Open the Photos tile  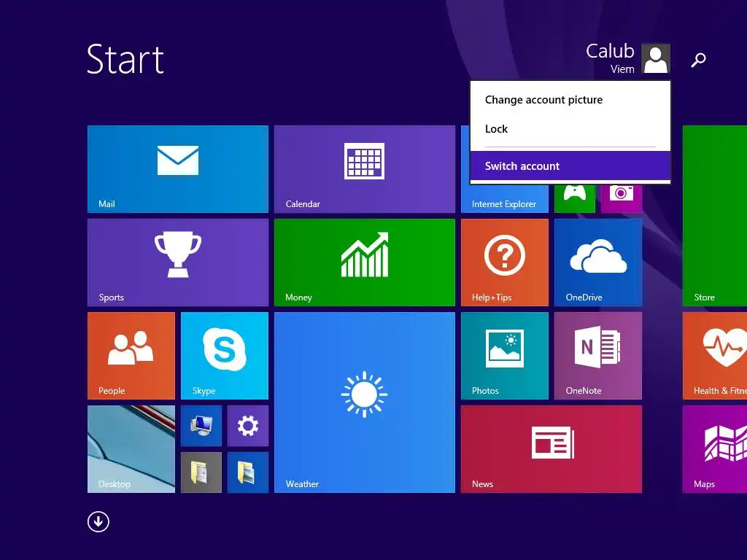(x=505, y=356)
